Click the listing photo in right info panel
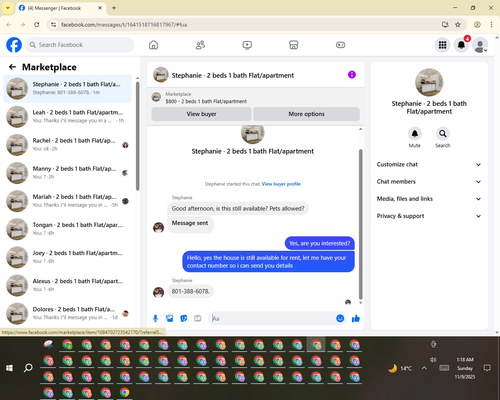Image resolution: width=500 pixels, height=400 pixels. tap(429, 82)
